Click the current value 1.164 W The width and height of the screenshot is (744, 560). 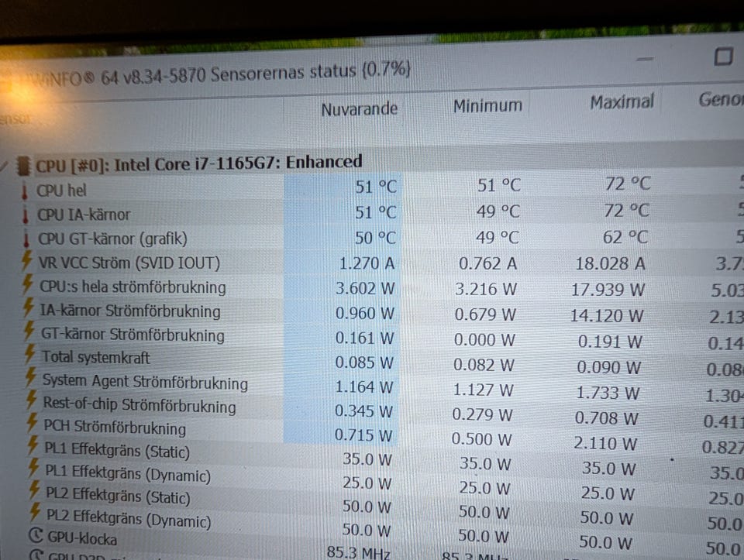pyautogui.click(x=364, y=387)
